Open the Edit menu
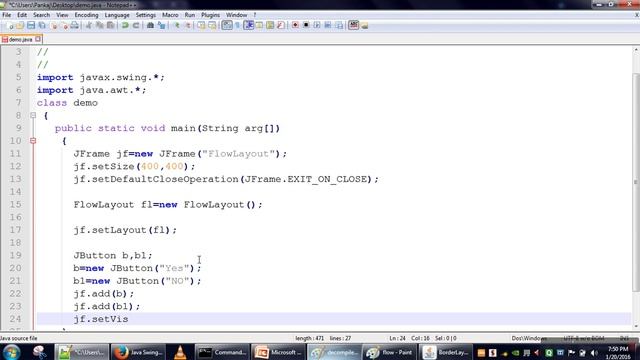 click(x=22, y=15)
